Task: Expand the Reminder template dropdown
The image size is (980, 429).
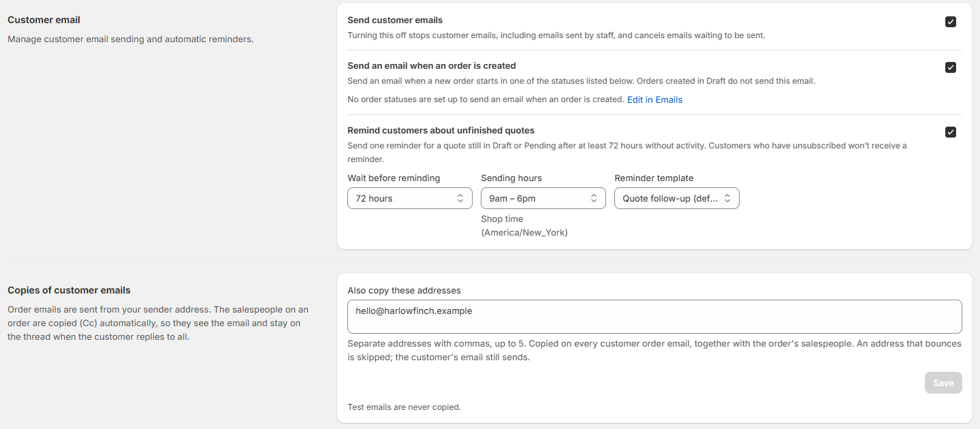Action: coord(677,198)
